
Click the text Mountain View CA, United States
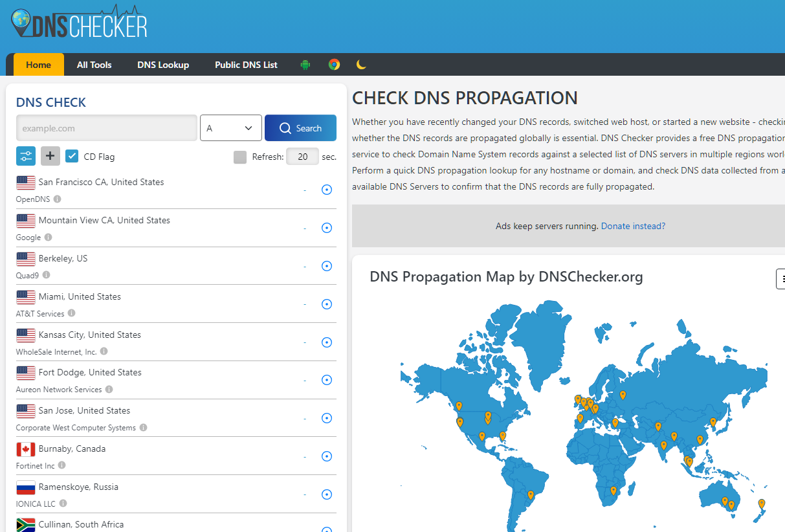click(104, 220)
